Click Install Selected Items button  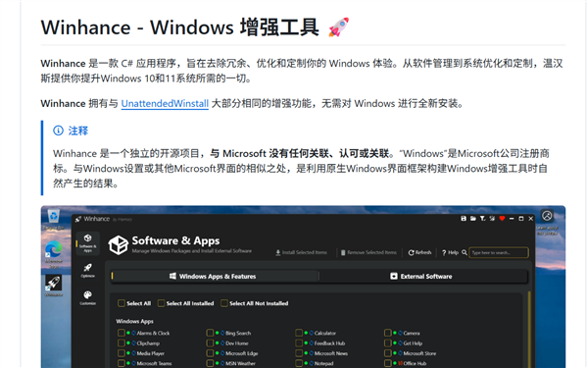click(x=301, y=252)
